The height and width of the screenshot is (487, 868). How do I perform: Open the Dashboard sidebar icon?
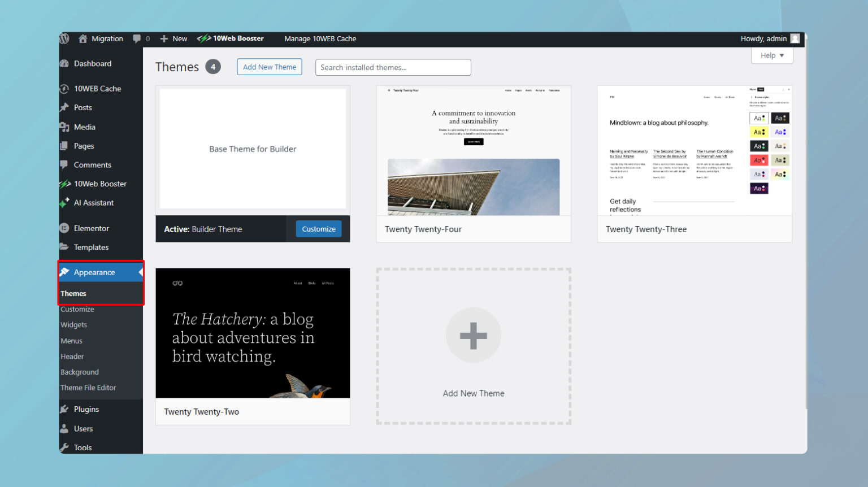[x=64, y=63]
